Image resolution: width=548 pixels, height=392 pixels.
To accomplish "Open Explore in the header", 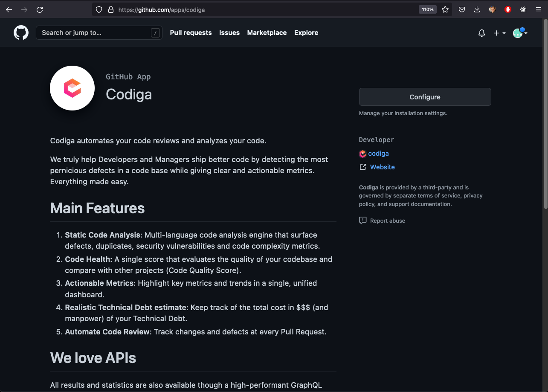I will pyautogui.click(x=306, y=33).
